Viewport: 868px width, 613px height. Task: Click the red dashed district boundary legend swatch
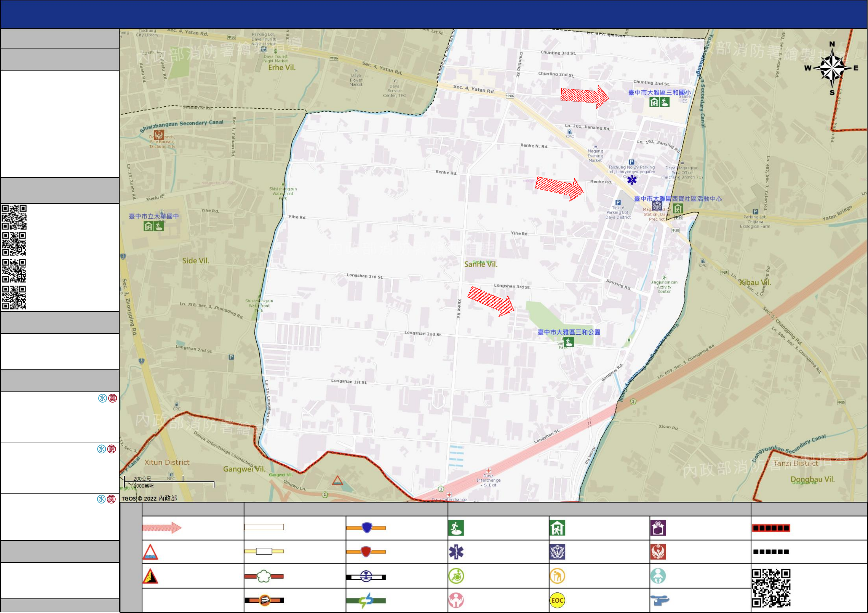tap(771, 528)
